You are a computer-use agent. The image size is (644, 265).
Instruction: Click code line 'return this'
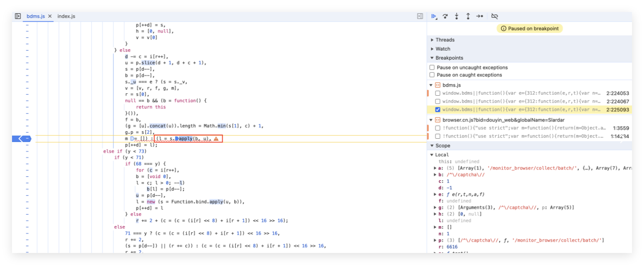(151, 107)
